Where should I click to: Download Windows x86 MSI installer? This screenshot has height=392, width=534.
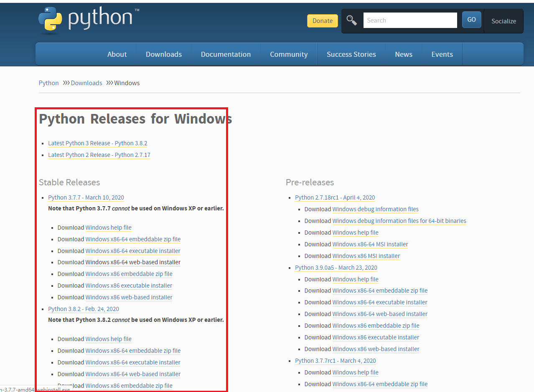tap(366, 256)
